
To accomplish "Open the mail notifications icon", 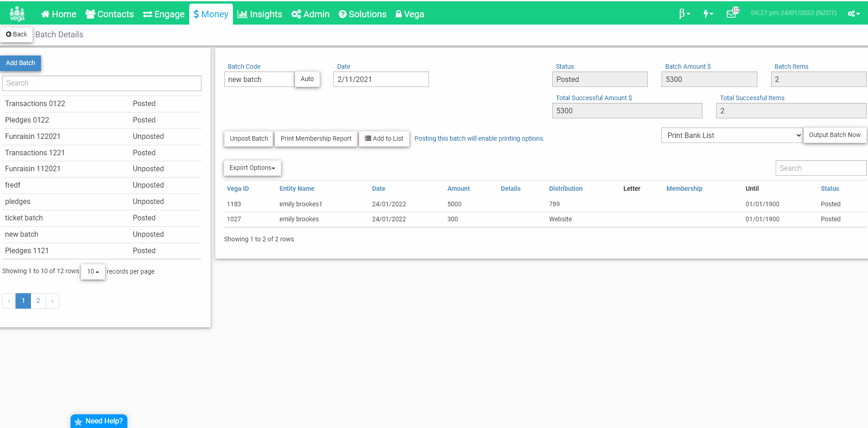I will point(732,13).
